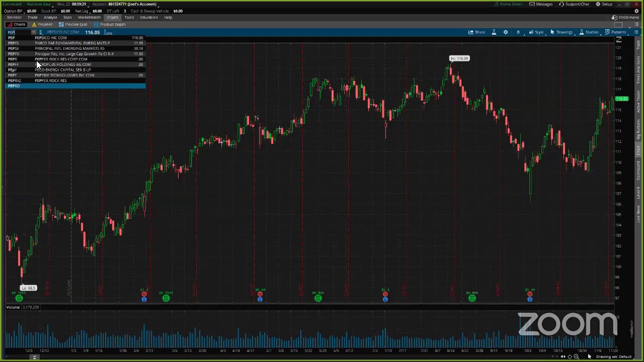Screen dimensions: 644x362
Task: Click the rightmost green dividend marker
Action: click(472, 299)
